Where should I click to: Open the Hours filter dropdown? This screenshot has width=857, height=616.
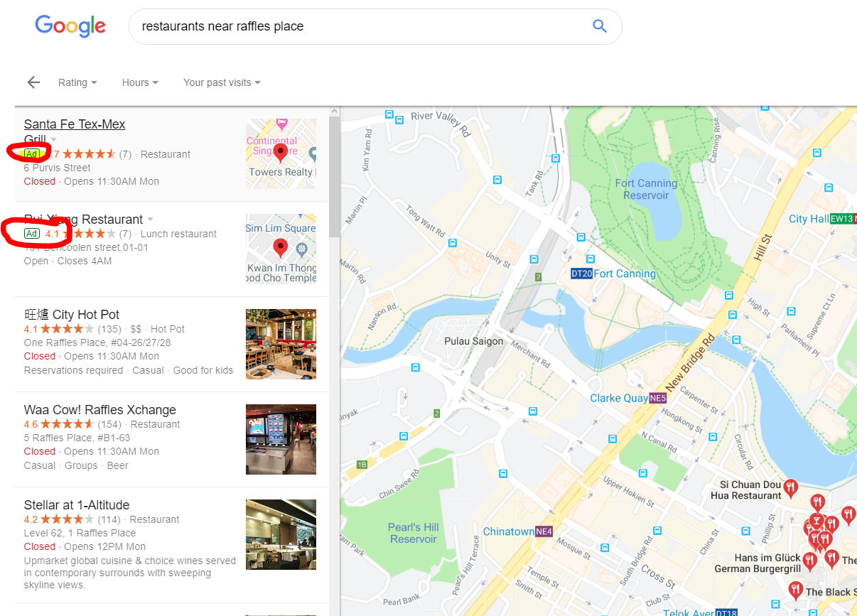[x=140, y=82]
